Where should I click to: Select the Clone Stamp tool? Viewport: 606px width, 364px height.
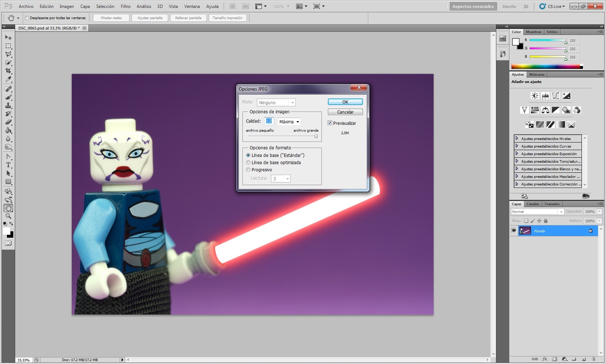[8, 105]
